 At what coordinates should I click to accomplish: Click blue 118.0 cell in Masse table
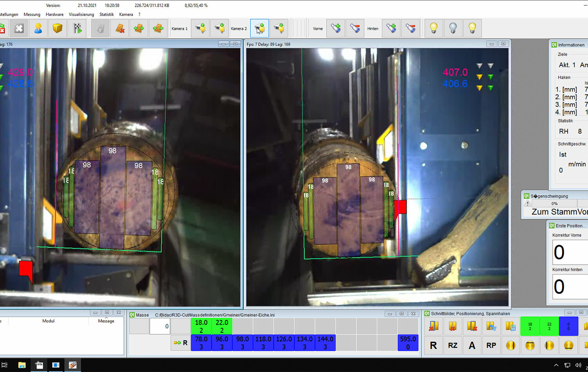pyautogui.click(x=263, y=343)
